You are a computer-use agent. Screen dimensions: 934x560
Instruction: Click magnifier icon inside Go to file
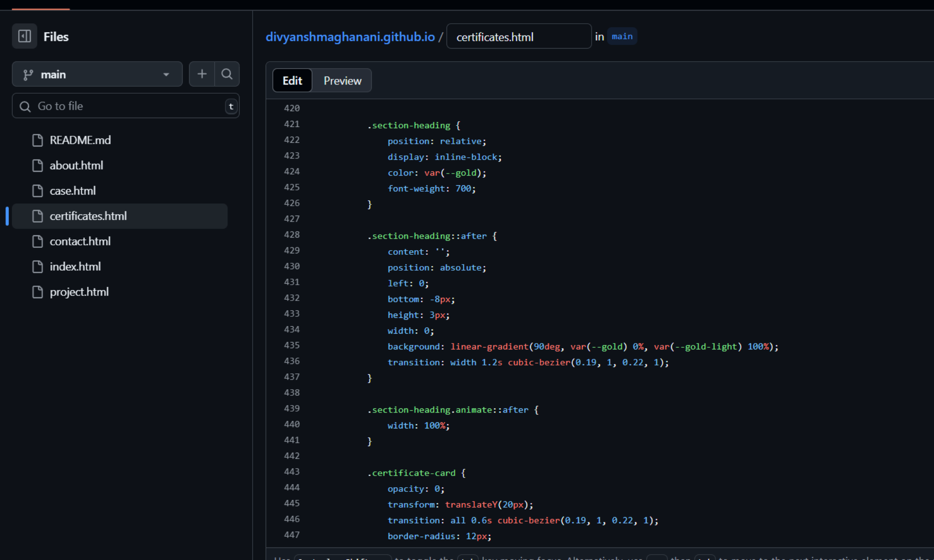25,106
